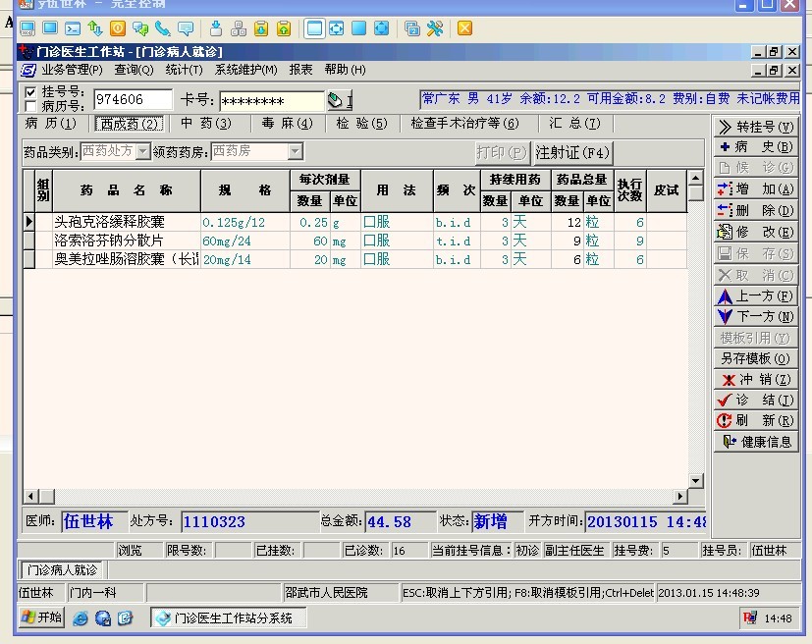Image resolution: width=812 pixels, height=644 pixels.
Task: Click the clipboard download icon
Action: (261, 28)
